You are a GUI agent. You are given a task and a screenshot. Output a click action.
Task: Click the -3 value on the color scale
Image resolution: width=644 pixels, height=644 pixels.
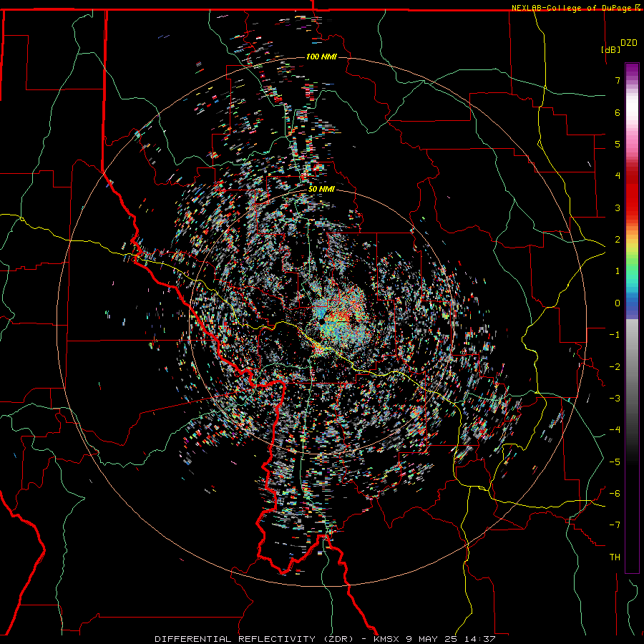coord(615,399)
